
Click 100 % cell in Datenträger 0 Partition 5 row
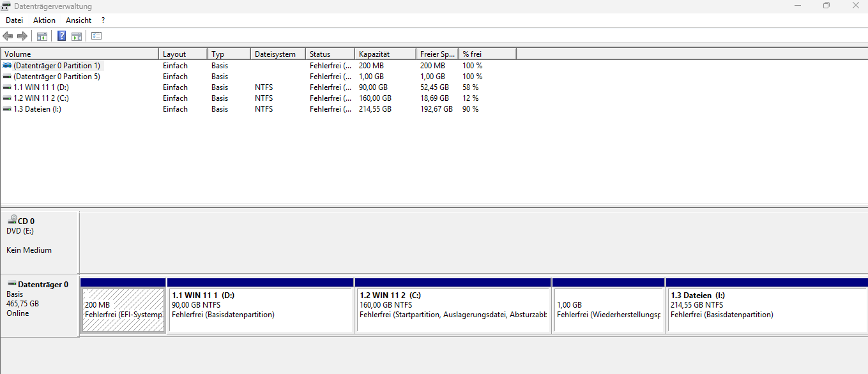pyautogui.click(x=472, y=77)
